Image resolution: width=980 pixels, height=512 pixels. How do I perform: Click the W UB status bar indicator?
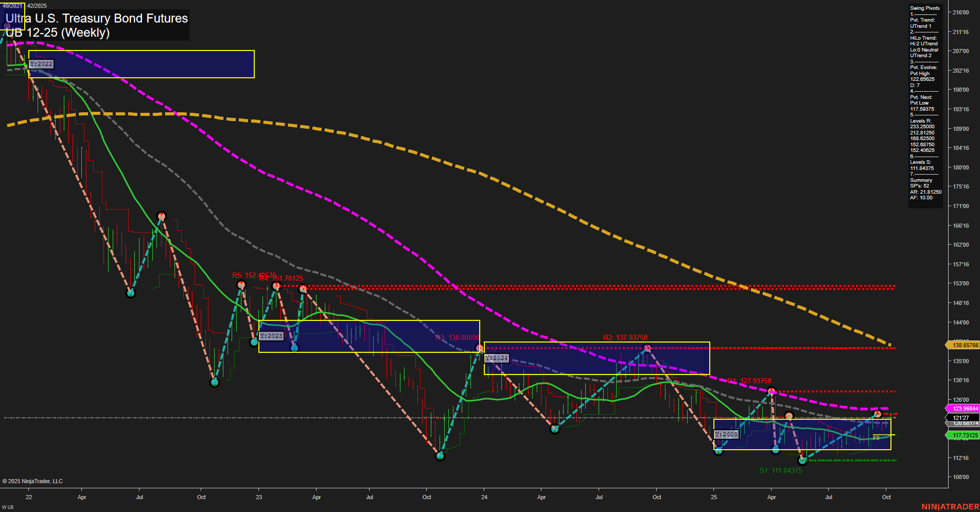click(x=7, y=507)
